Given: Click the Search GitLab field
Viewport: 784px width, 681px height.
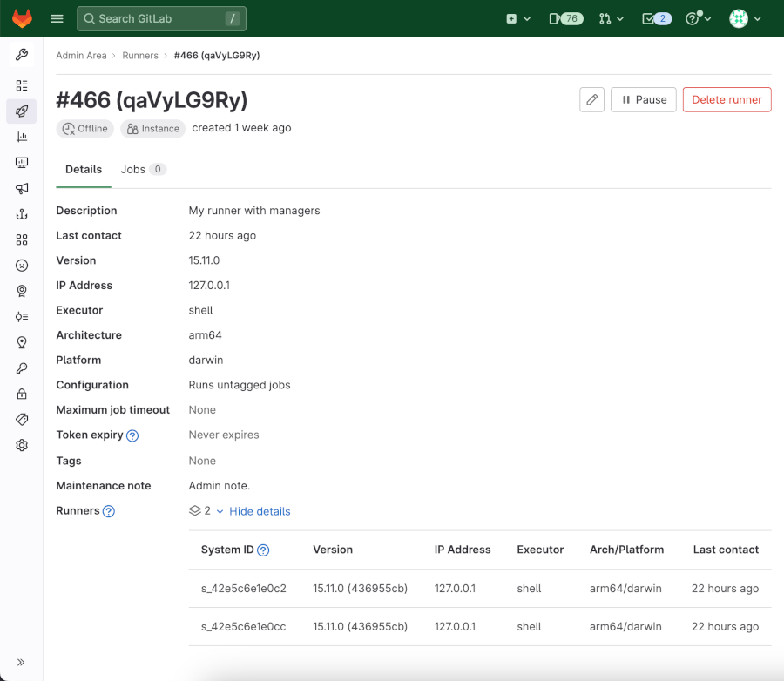Looking at the screenshot, I should tap(161, 17).
